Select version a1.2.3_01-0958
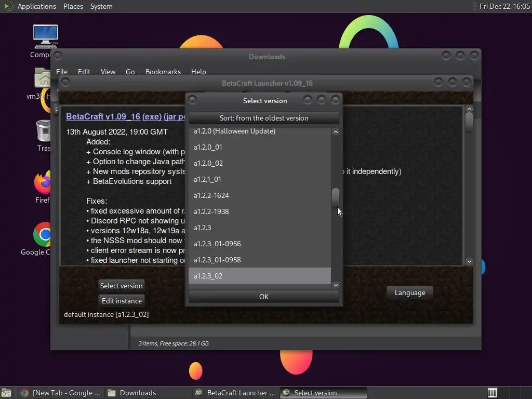The width and height of the screenshot is (532, 399). click(x=260, y=260)
